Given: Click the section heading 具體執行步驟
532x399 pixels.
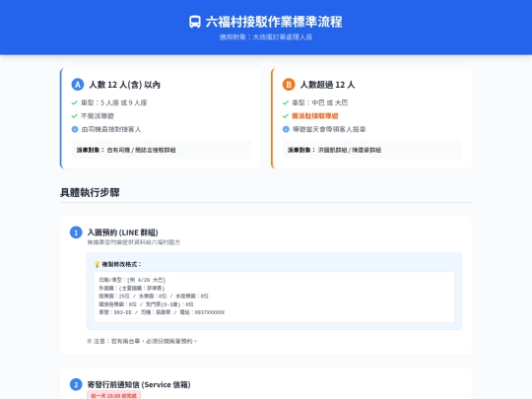Looking at the screenshot, I should point(90,192).
